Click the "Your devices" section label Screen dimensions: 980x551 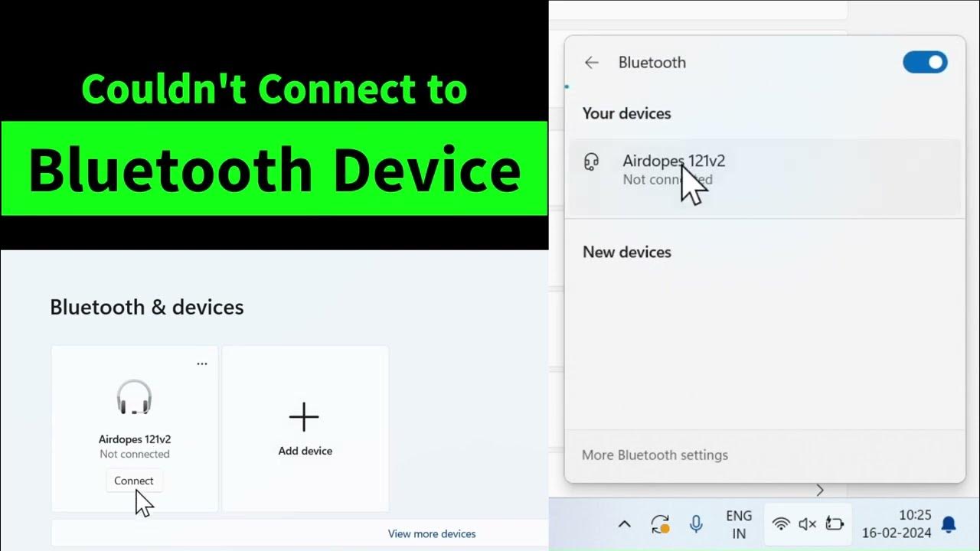click(x=626, y=113)
